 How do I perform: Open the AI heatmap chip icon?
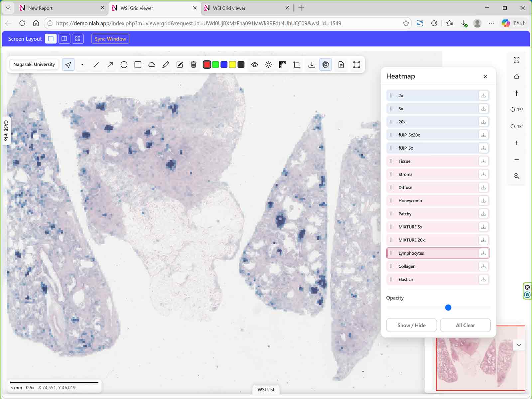pos(326,65)
